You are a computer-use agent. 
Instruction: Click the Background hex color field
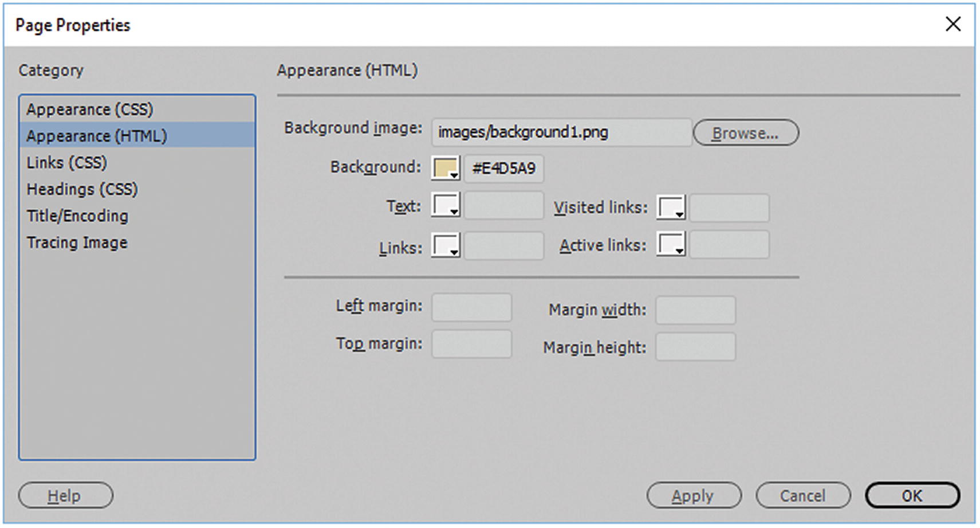click(504, 169)
